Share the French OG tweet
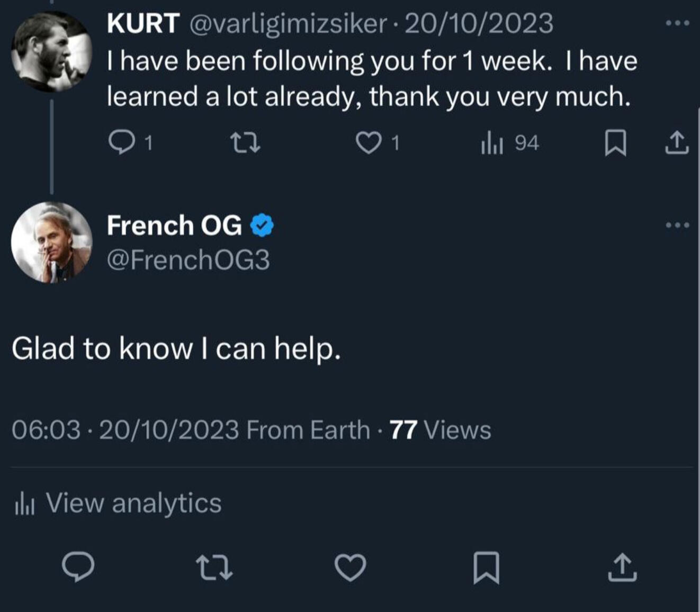This screenshot has height=612, width=700. tap(622, 567)
